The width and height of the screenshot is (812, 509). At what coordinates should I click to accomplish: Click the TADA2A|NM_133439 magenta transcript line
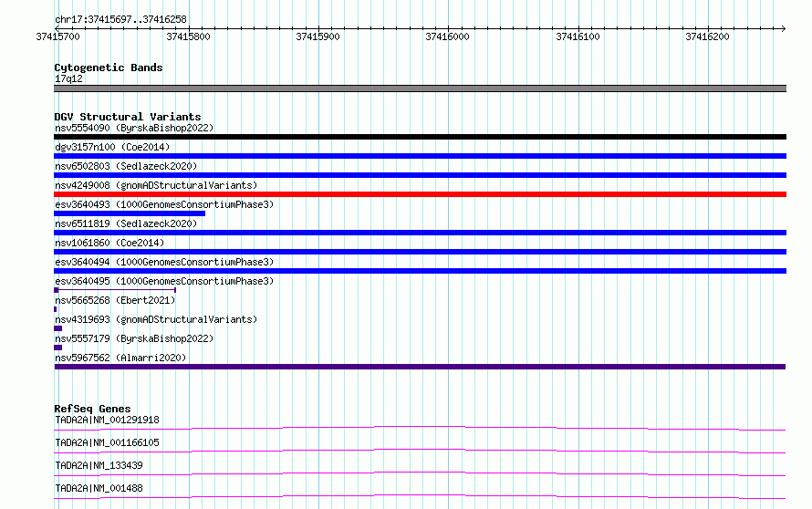420,473
